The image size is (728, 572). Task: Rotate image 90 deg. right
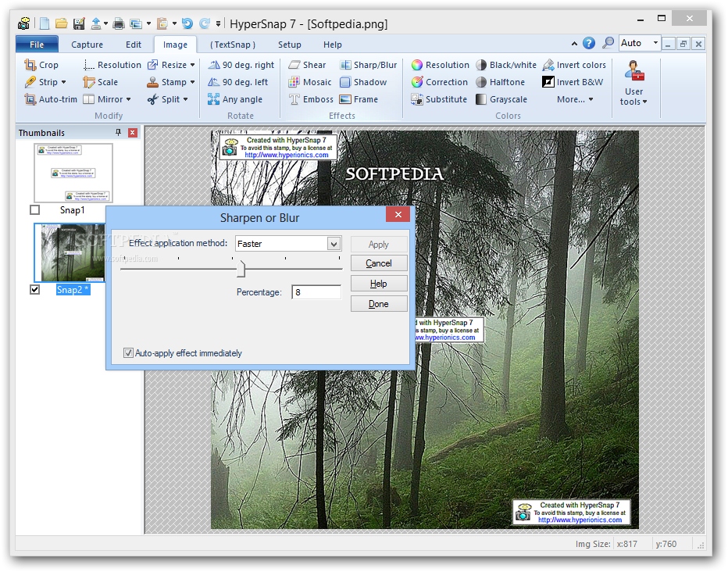pos(241,65)
